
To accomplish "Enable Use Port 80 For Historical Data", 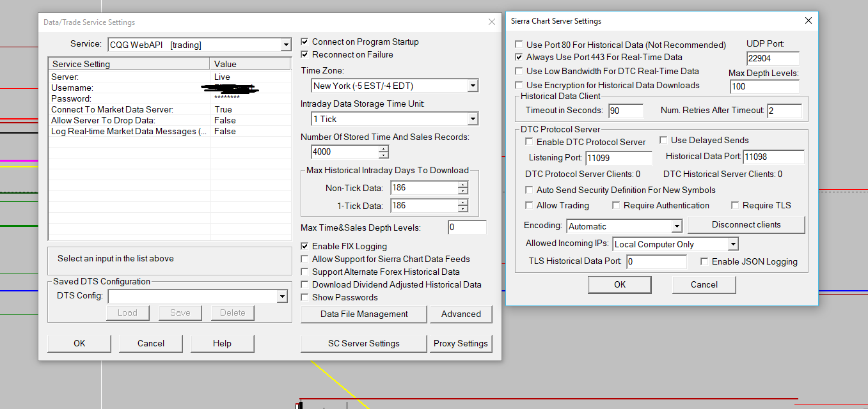I will tap(519, 45).
